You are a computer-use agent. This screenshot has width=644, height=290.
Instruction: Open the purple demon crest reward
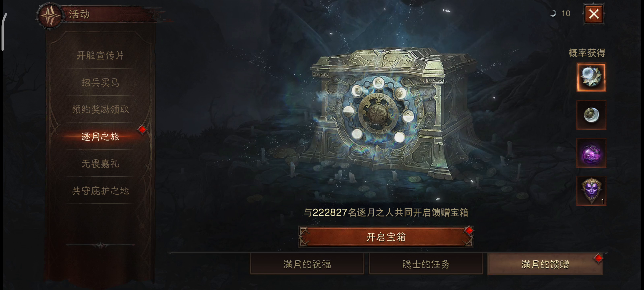(591, 191)
